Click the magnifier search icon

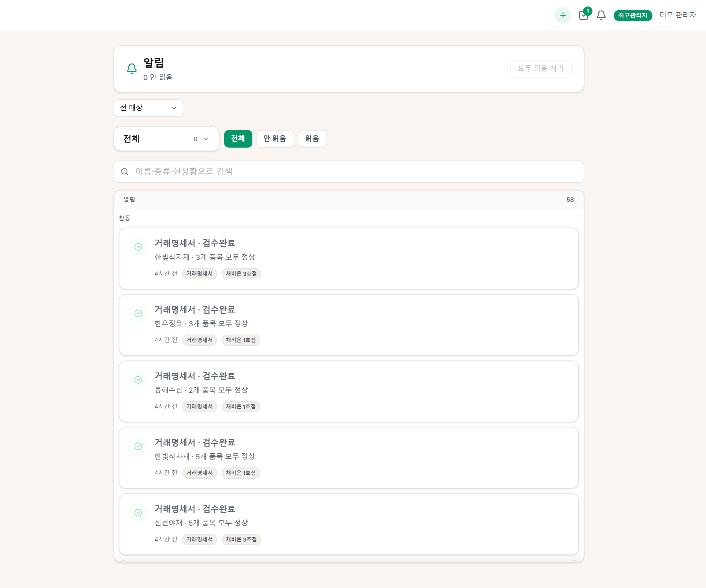(125, 172)
